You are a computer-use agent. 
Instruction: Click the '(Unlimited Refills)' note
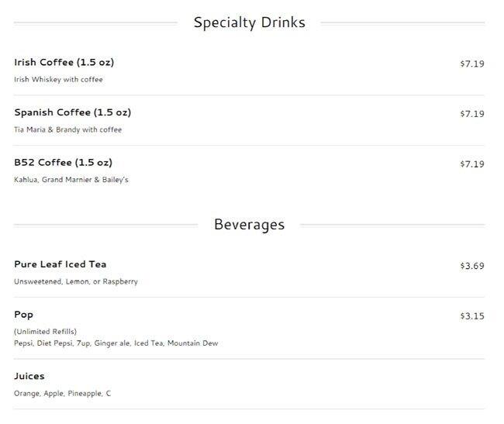[x=45, y=332]
